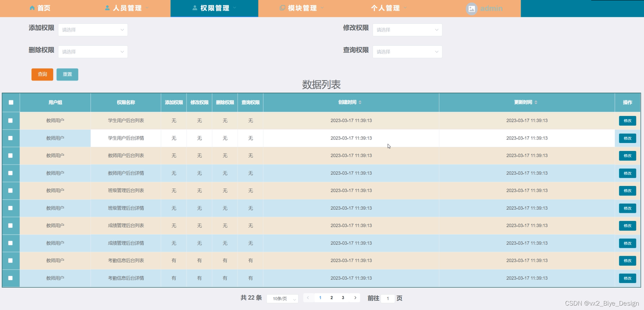The image size is (644, 310).
Task: Go to page 3
Action: (x=343, y=298)
